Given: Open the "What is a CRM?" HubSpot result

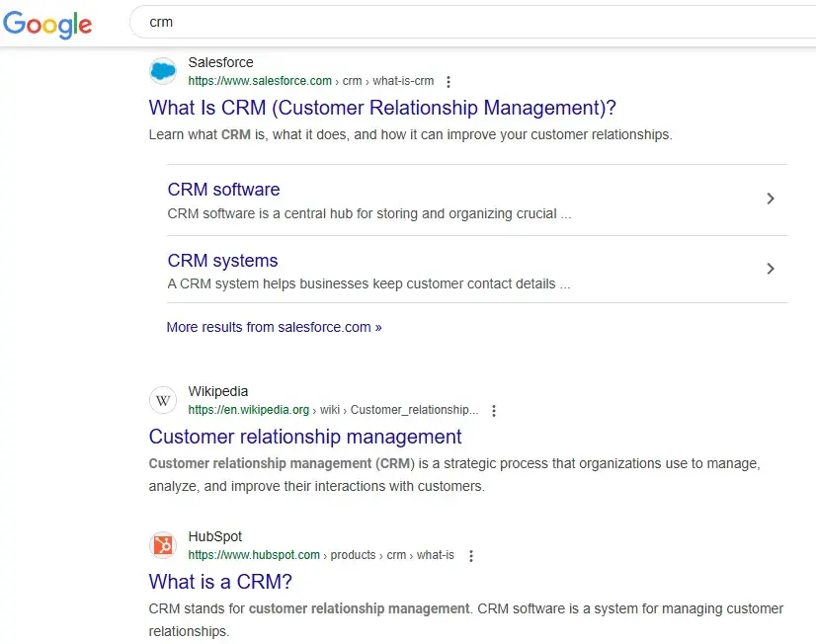Looking at the screenshot, I should click(x=220, y=582).
